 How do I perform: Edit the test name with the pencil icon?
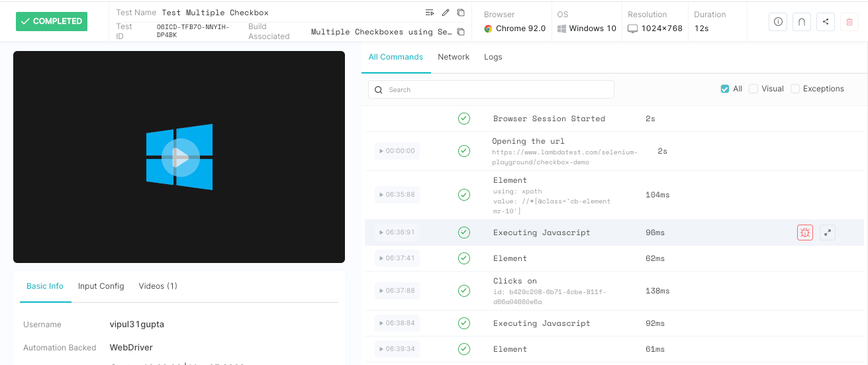point(446,13)
